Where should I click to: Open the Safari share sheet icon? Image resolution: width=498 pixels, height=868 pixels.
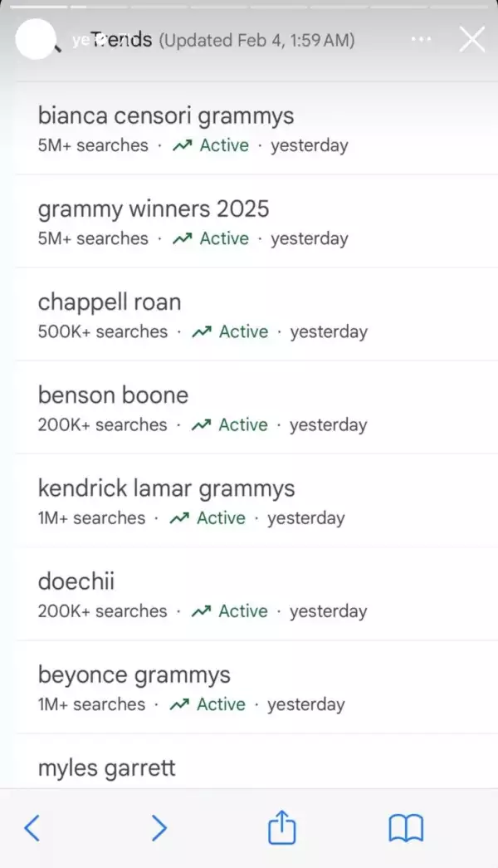pos(282,827)
